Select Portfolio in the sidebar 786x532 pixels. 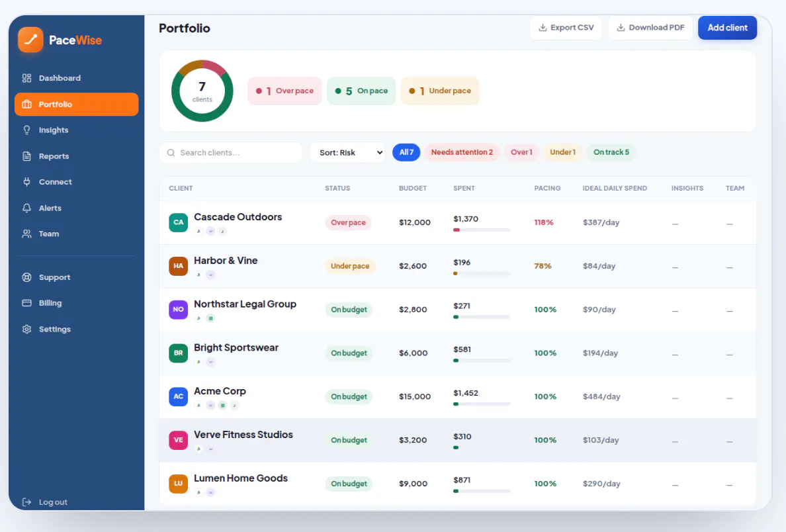[76, 105]
